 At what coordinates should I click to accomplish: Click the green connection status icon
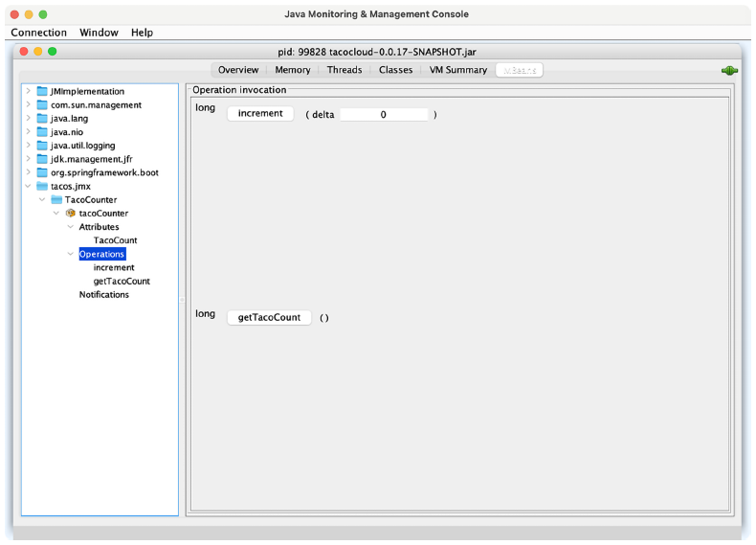(729, 70)
